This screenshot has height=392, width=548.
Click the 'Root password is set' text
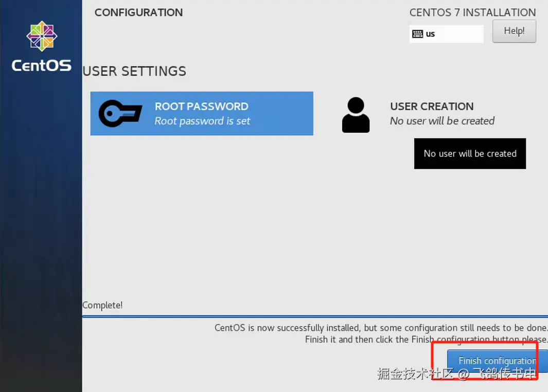[x=202, y=121]
